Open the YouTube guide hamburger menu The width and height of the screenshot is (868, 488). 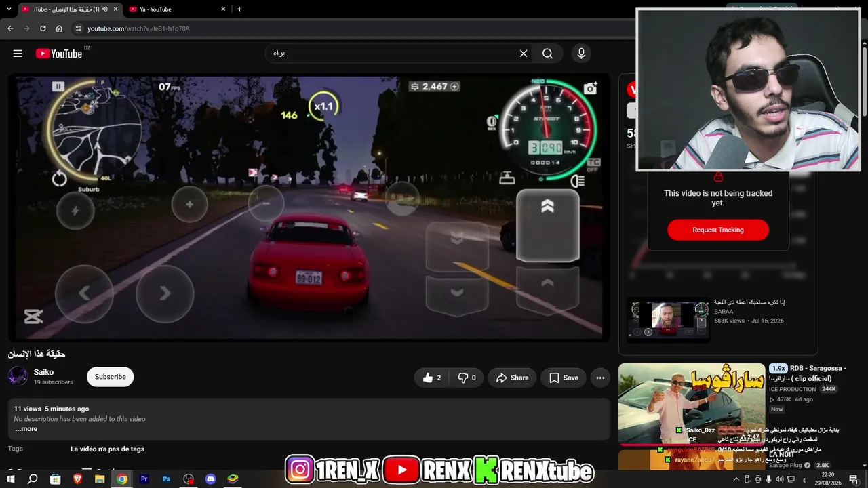(x=18, y=54)
